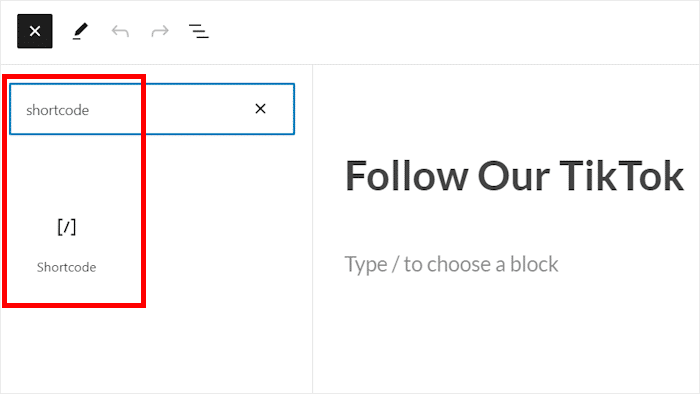Clear the shortcode search with the X icon
The width and height of the screenshot is (700, 394).
pyautogui.click(x=260, y=108)
